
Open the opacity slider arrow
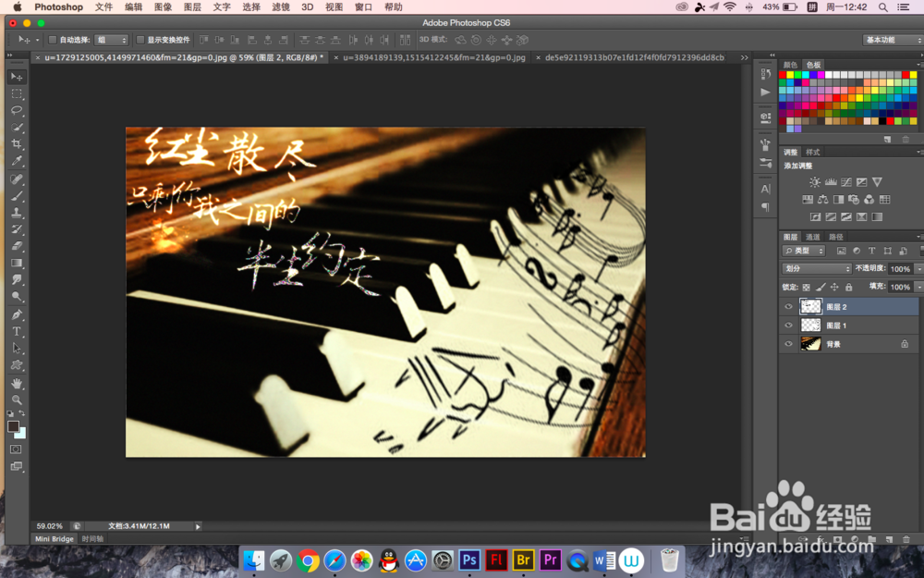click(918, 269)
